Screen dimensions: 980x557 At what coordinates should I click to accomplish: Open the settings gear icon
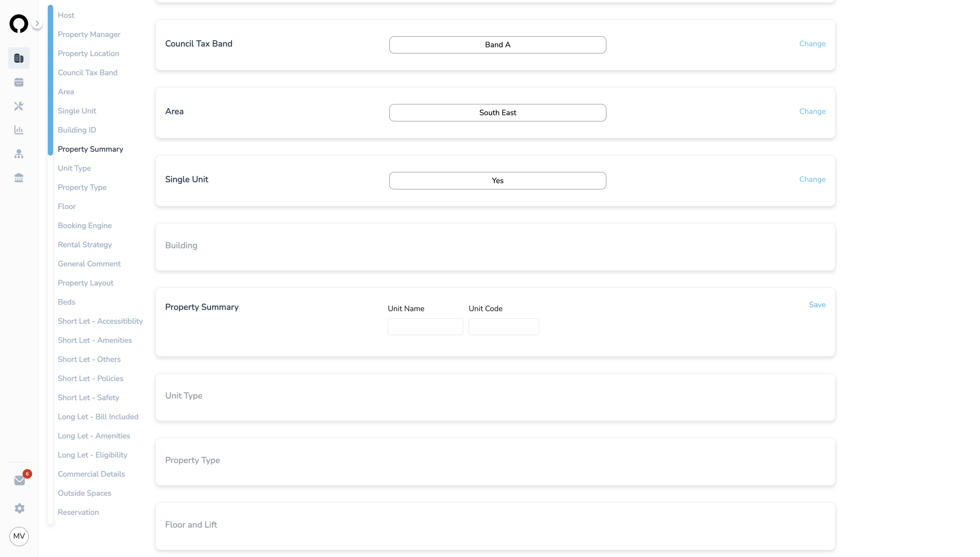point(19,508)
